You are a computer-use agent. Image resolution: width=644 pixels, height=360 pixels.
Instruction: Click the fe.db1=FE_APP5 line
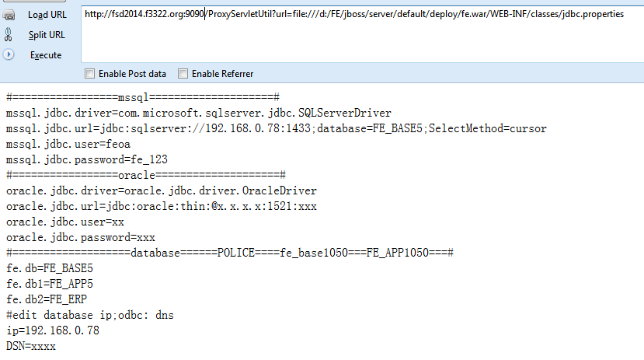[50, 284]
